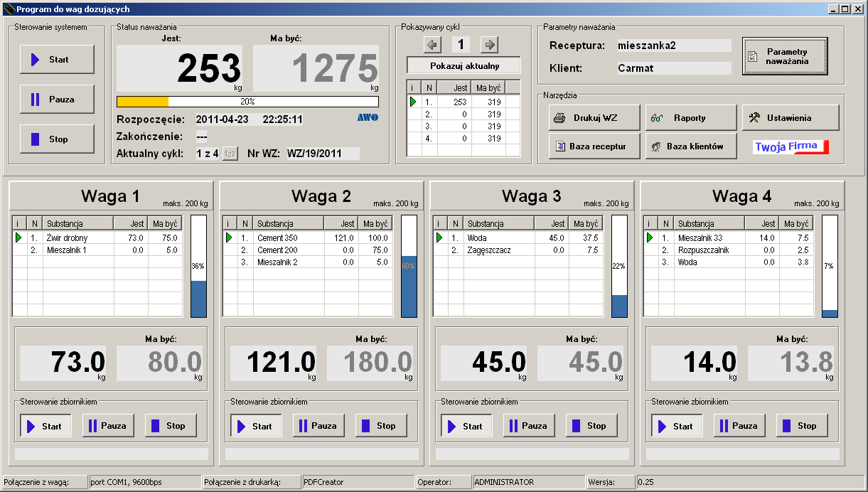868x492 pixels.
Task: Select Woda row in Waga 3
Action: tap(519, 238)
